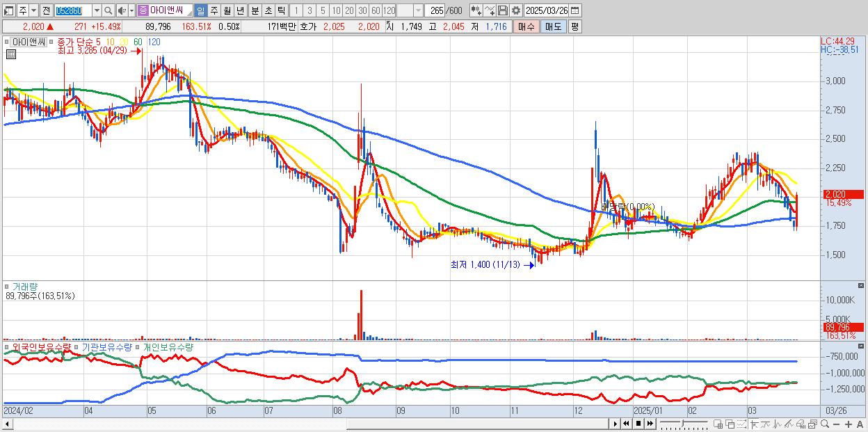Viewport: 868px width, 432px height.
Task: Click the 2025/03/26 date field
Action: coord(547,10)
